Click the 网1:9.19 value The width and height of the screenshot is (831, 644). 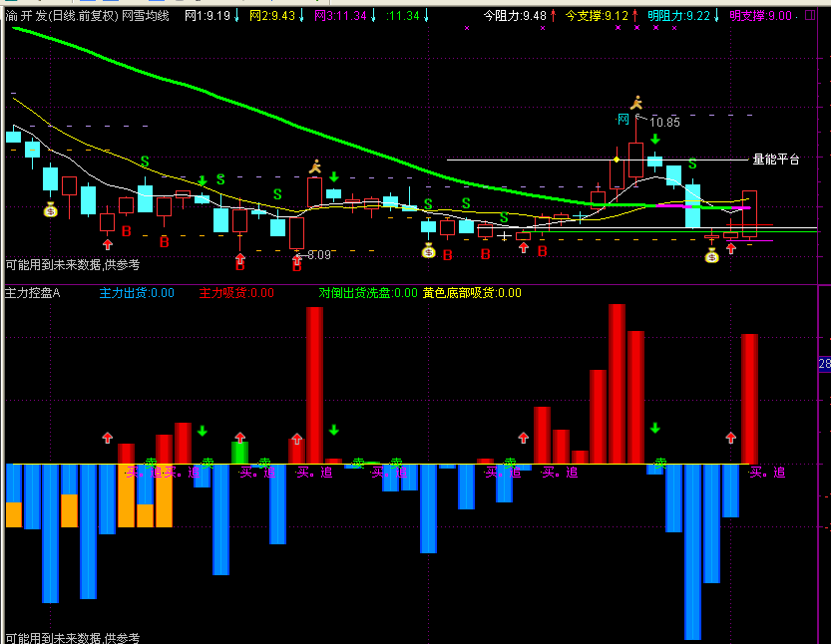(208, 16)
